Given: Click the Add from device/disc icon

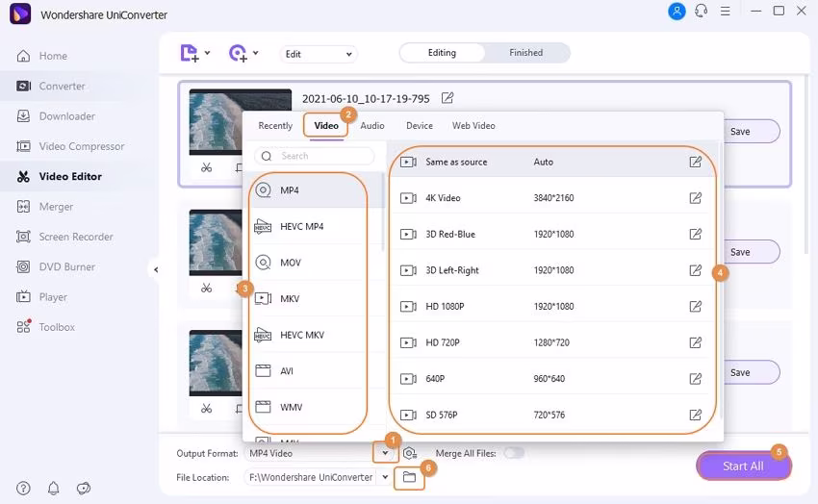Looking at the screenshot, I should [x=238, y=53].
